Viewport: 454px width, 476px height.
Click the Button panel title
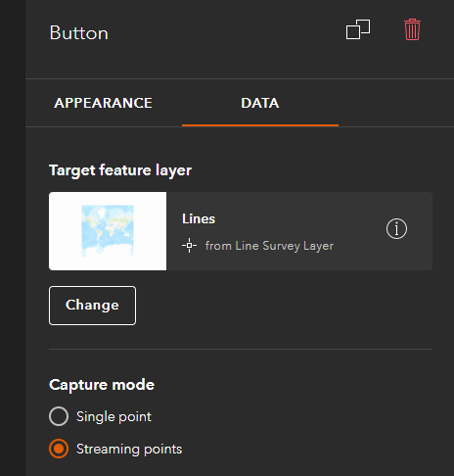click(x=78, y=33)
